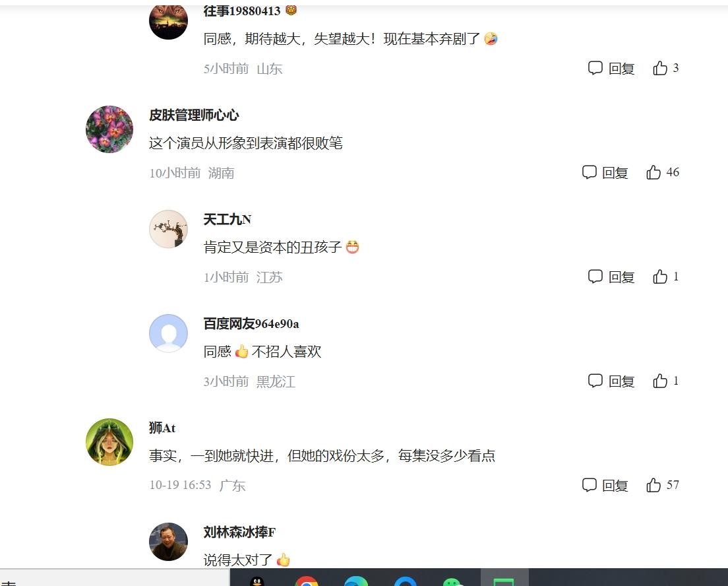Click reply bubble icon on 皮肤管理师心心's comment
This screenshot has height=586, width=728.
pyautogui.click(x=589, y=172)
